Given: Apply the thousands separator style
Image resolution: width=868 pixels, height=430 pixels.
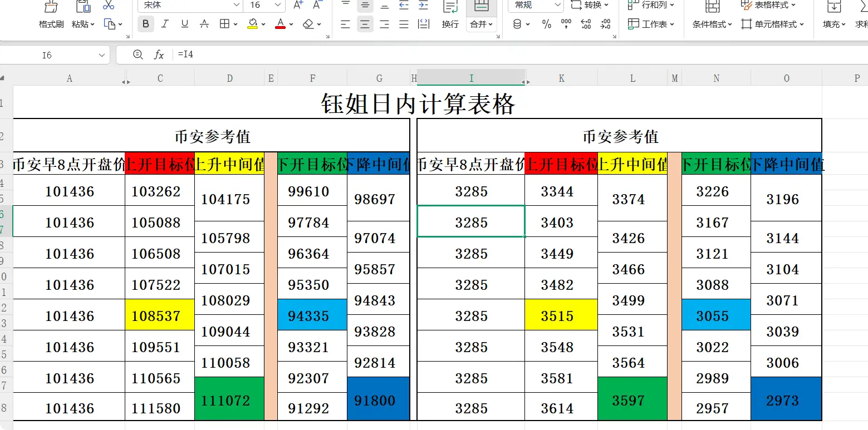Looking at the screenshot, I should (x=566, y=24).
